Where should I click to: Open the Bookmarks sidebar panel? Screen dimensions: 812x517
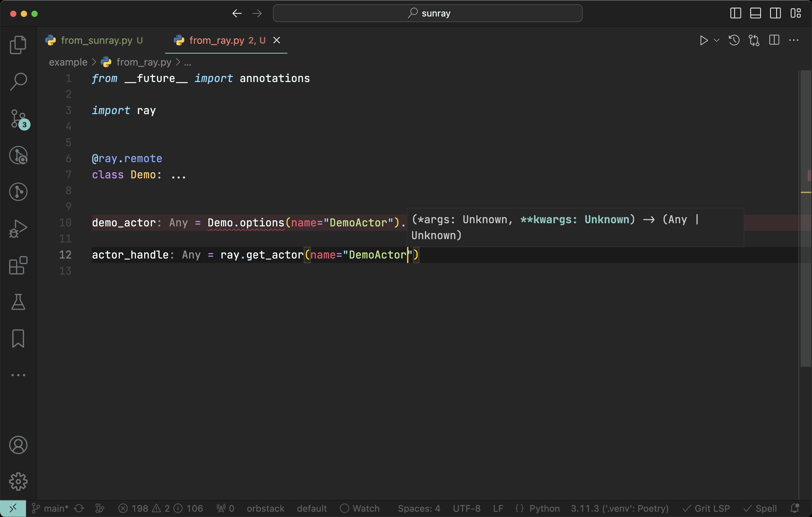(x=18, y=339)
